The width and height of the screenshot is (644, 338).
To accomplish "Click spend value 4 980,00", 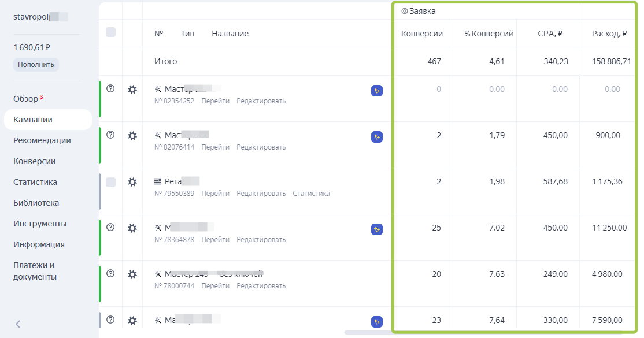I will [x=607, y=274].
